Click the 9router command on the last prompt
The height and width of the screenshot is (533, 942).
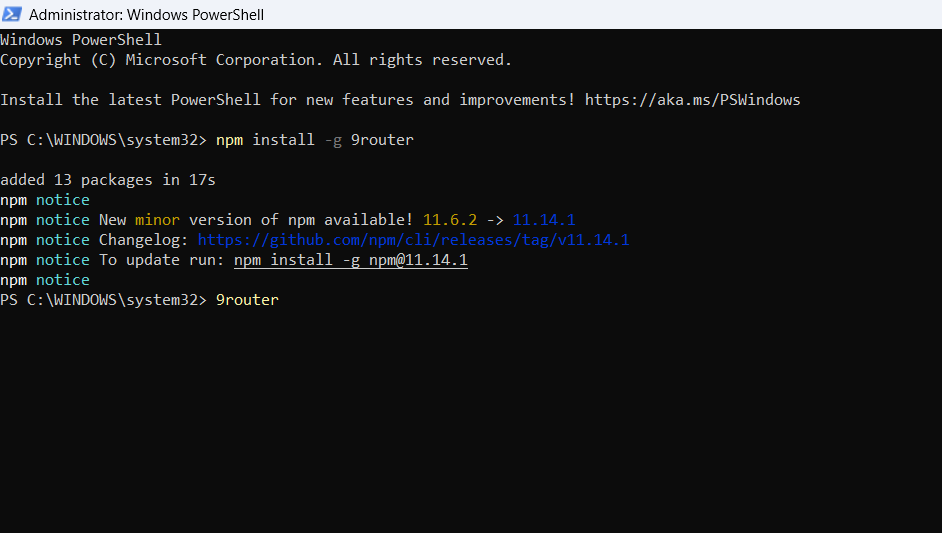(x=247, y=300)
